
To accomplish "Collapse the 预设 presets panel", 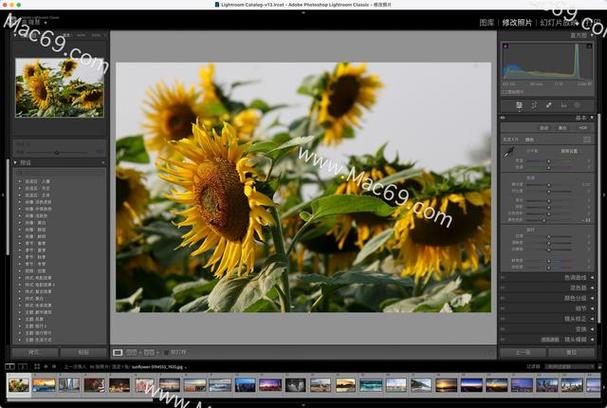I will click(x=26, y=163).
